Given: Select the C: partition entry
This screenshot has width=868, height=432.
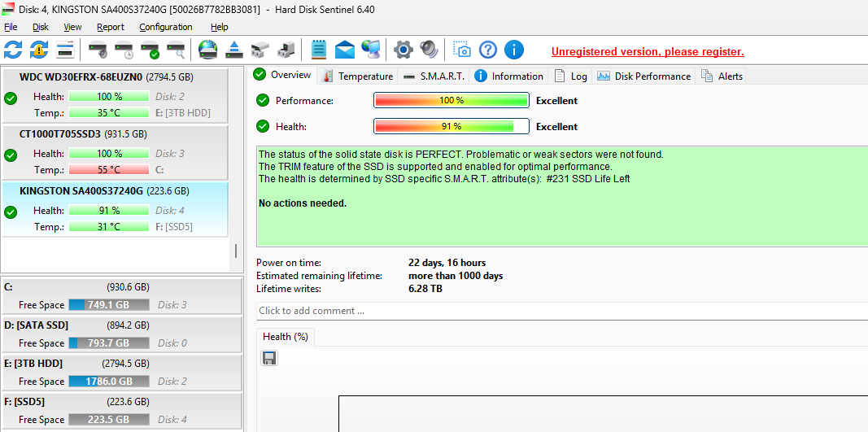Looking at the screenshot, I should [121, 295].
